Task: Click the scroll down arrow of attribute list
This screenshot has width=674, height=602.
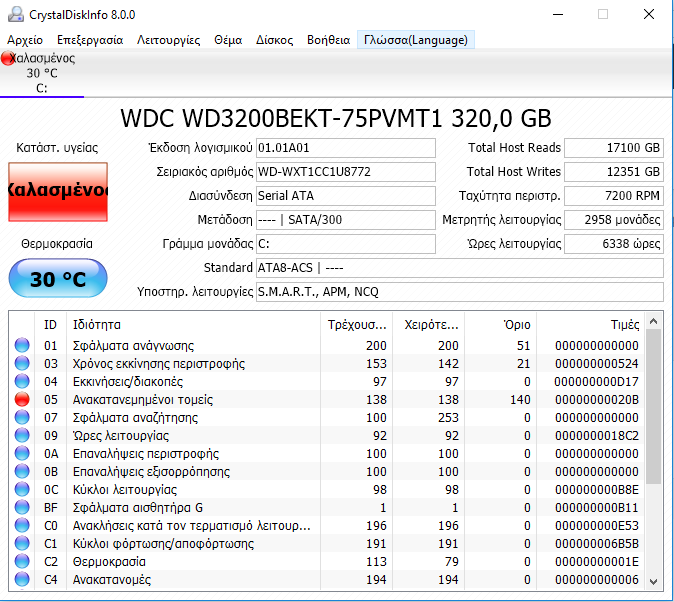Action: [654, 582]
